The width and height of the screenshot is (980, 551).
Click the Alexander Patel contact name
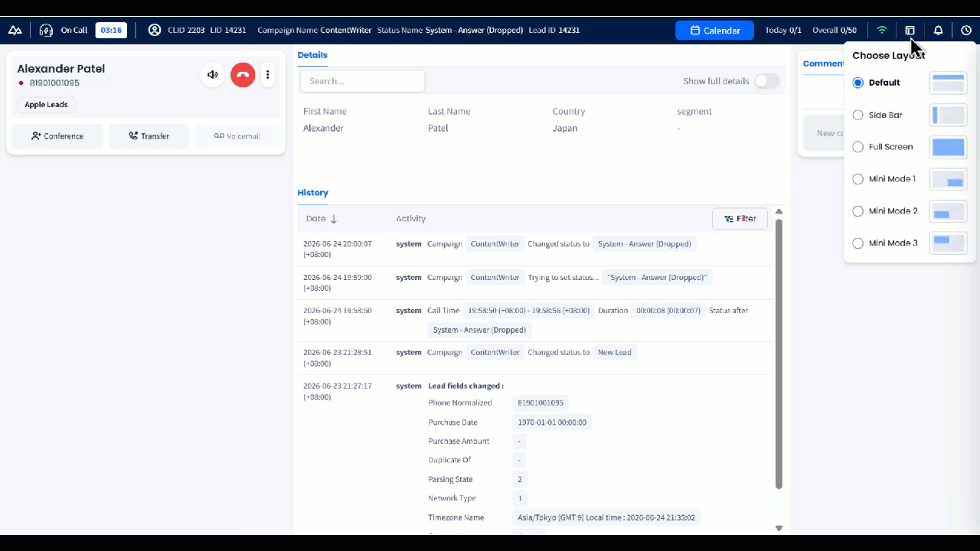tap(61, 69)
